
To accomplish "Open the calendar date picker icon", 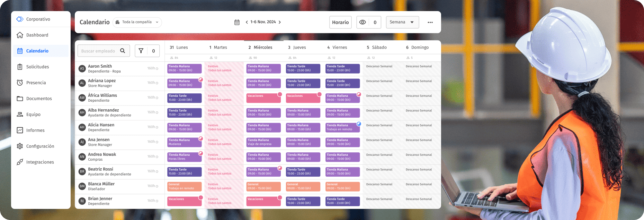I will [237, 22].
